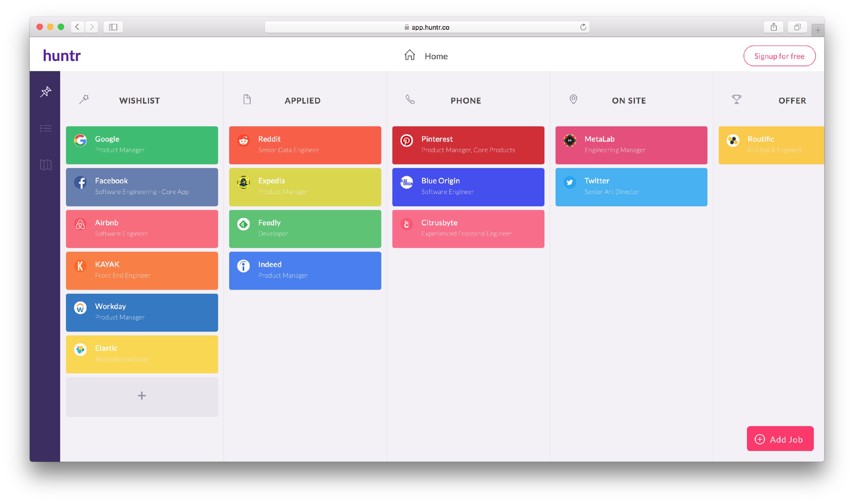Viewport: 854px width, 504px height.
Task: Click Feedly 'Developer' text
Action: point(273,234)
